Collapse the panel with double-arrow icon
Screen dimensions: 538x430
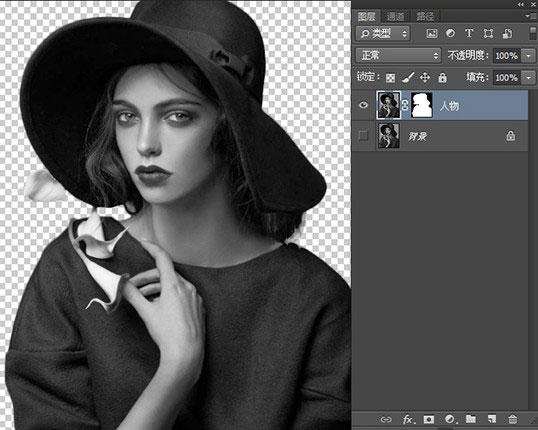(521, 4)
